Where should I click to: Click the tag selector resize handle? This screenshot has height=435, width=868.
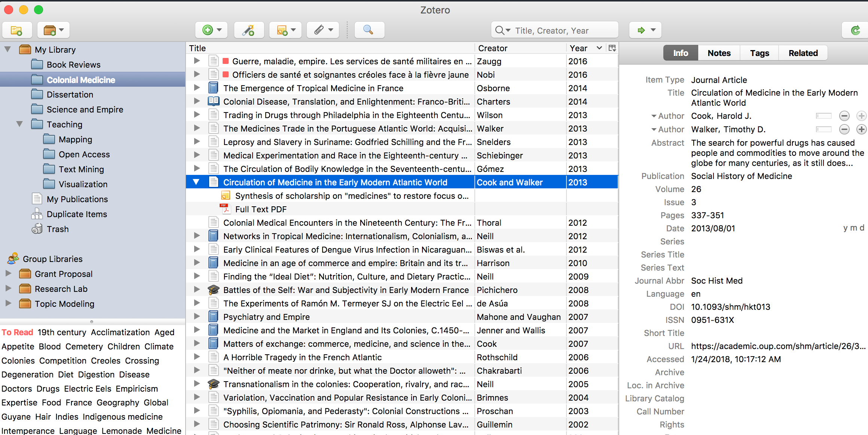pyautogui.click(x=92, y=321)
